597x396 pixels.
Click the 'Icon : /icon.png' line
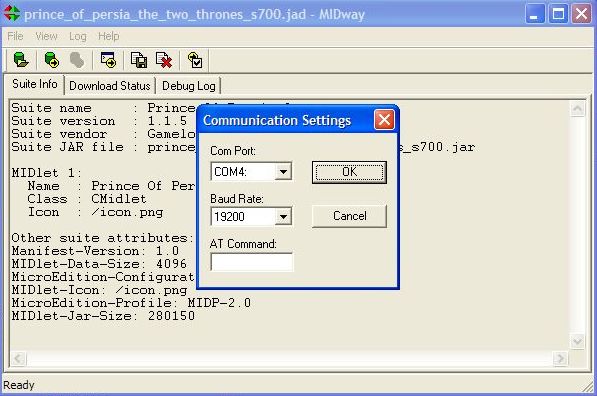[95, 212]
